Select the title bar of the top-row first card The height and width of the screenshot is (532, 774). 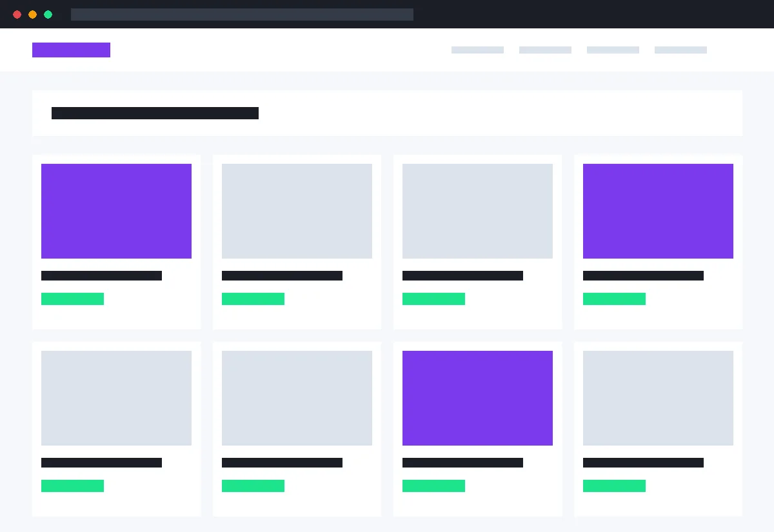(x=101, y=275)
